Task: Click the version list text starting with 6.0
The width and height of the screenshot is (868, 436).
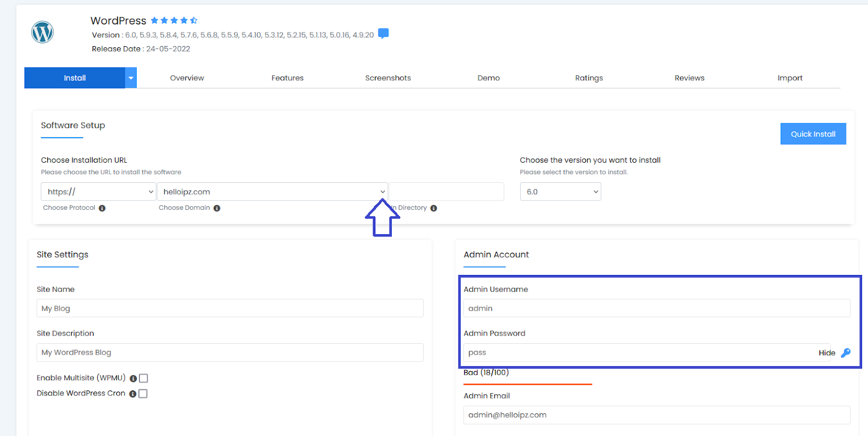Action: (x=250, y=35)
